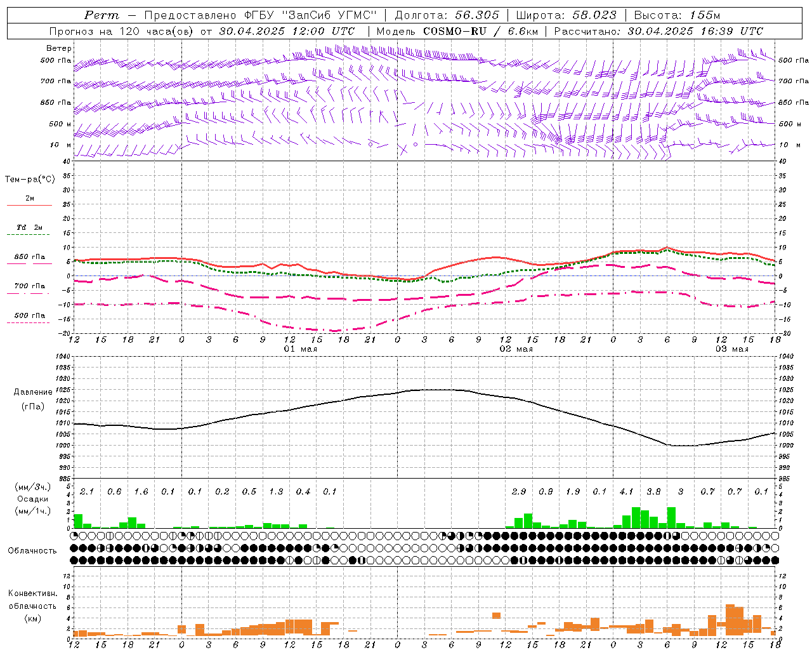The image size is (812, 650).
Task: Click the '(мм/3ч.)' precipitation unit label
Action: (32, 487)
